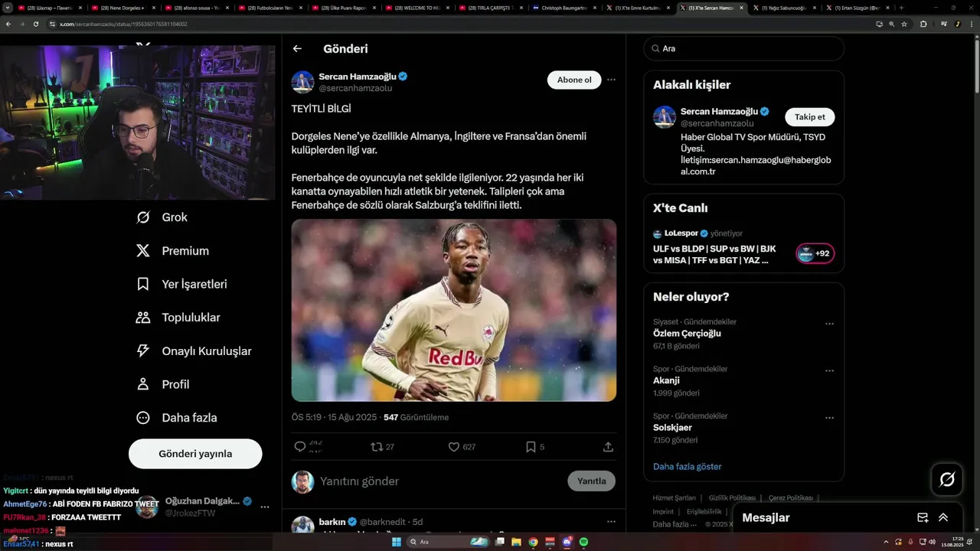Open the browser extensions puzzle icon
Screen dimensions: 980x551
[923, 24]
